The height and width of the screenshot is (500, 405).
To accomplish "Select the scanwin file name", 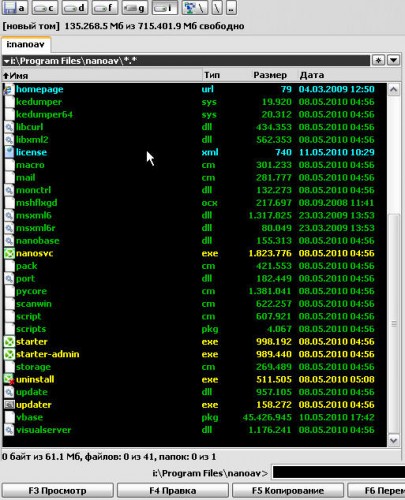I will click(x=34, y=304).
